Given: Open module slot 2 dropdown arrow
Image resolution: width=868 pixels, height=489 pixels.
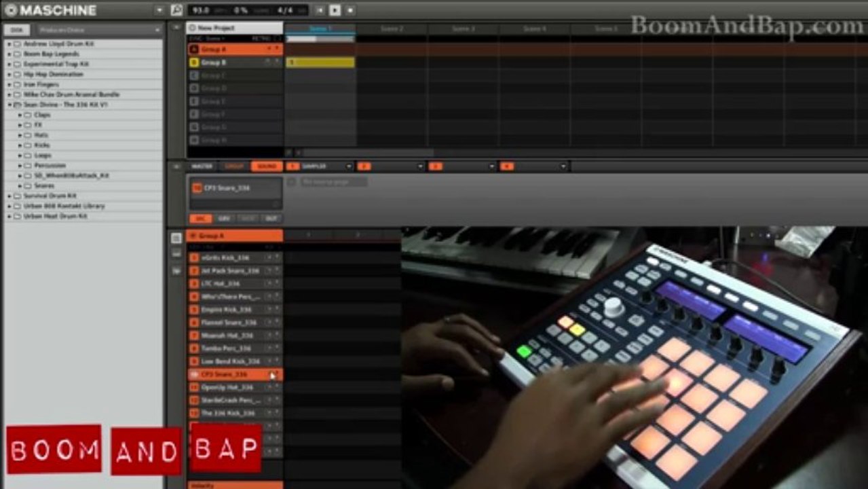Looking at the screenshot, I should tap(421, 166).
